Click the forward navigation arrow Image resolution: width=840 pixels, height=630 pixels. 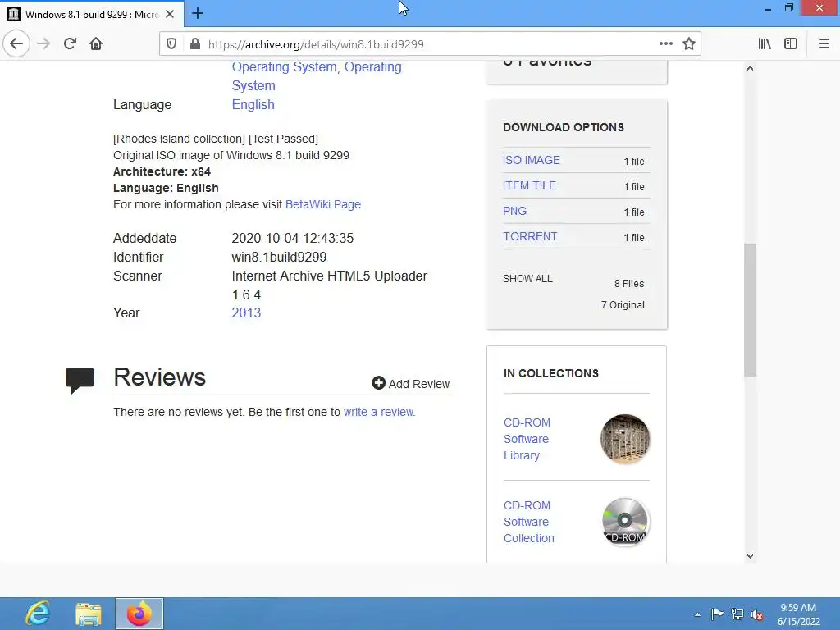click(x=44, y=44)
